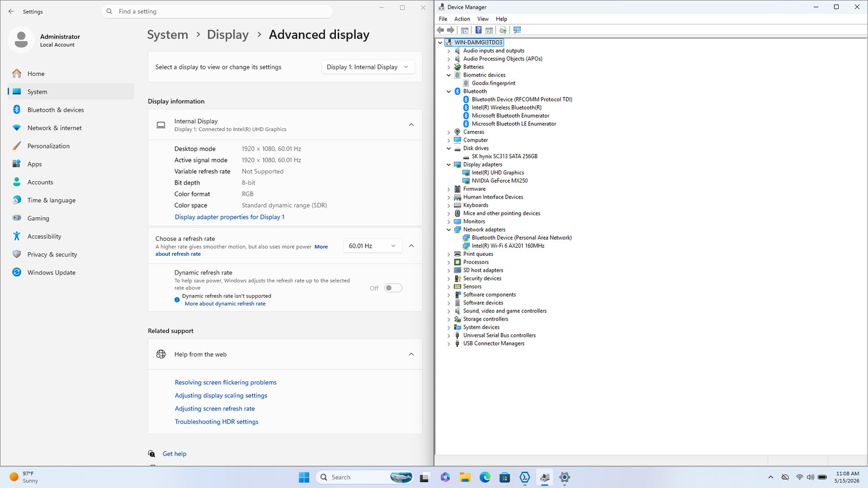Expand Audio inputs and outputs node
This screenshot has width=868, height=488.
[449, 51]
